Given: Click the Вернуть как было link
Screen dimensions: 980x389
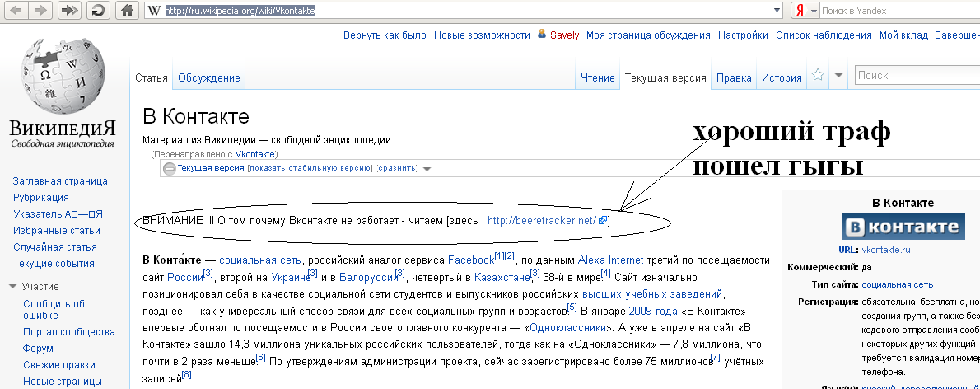Looking at the screenshot, I should coord(385,35).
